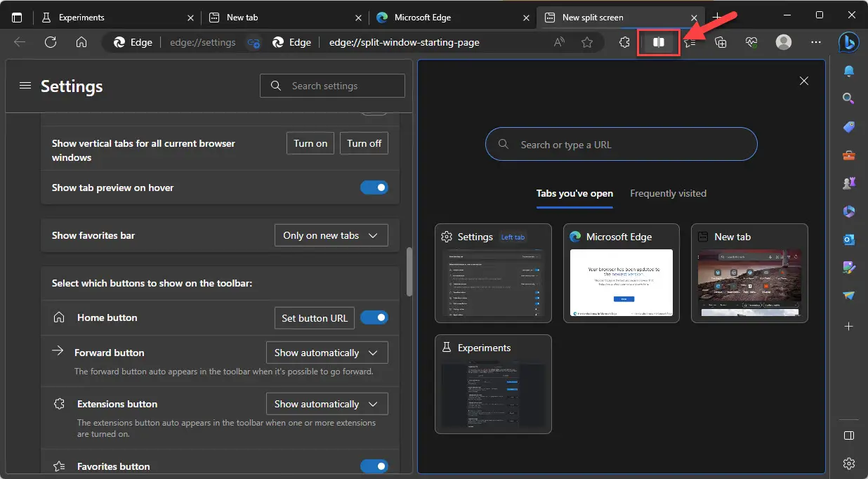The width and height of the screenshot is (868, 479).
Task: Click the Set button URL button
Action: [x=315, y=318]
